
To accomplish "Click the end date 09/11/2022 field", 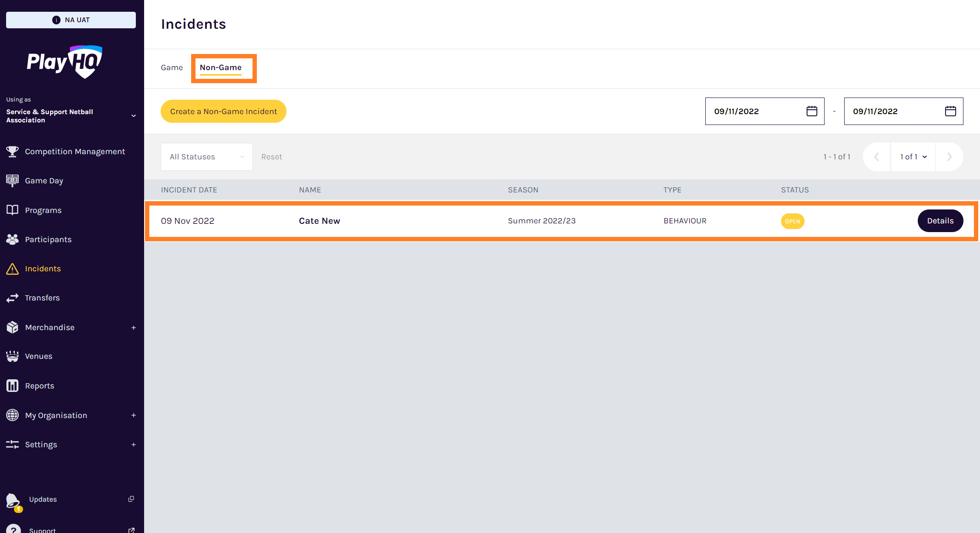I will [x=903, y=111].
